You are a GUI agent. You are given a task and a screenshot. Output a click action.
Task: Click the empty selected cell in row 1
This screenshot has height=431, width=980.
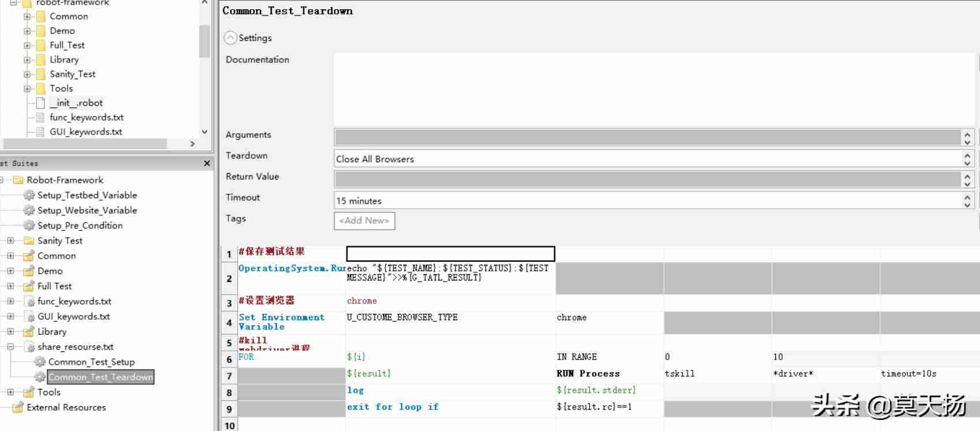450,254
